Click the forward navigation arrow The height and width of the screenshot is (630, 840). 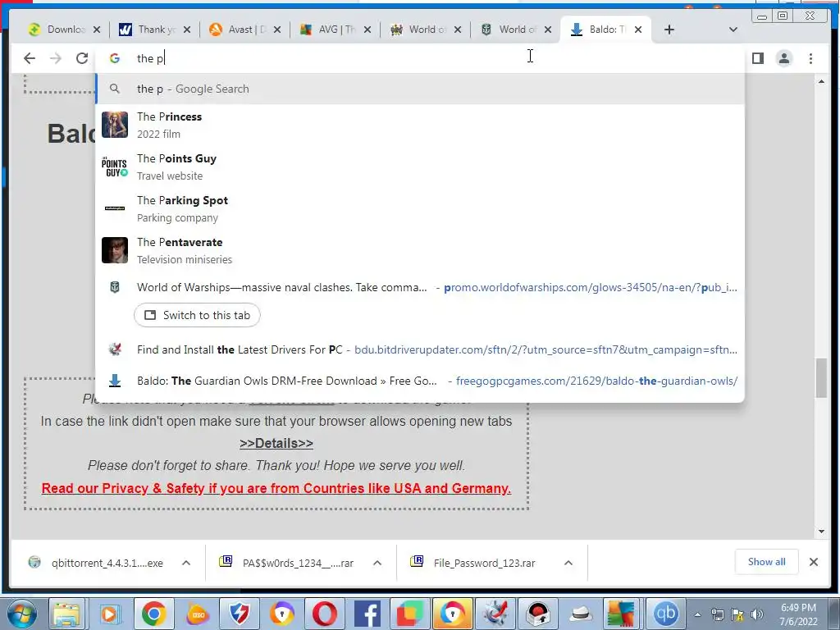click(56, 58)
